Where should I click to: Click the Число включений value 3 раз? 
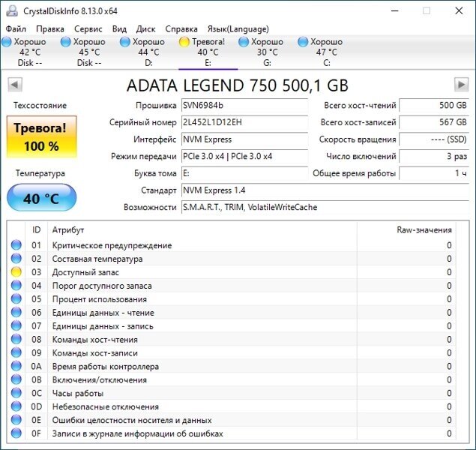pos(434,157)
